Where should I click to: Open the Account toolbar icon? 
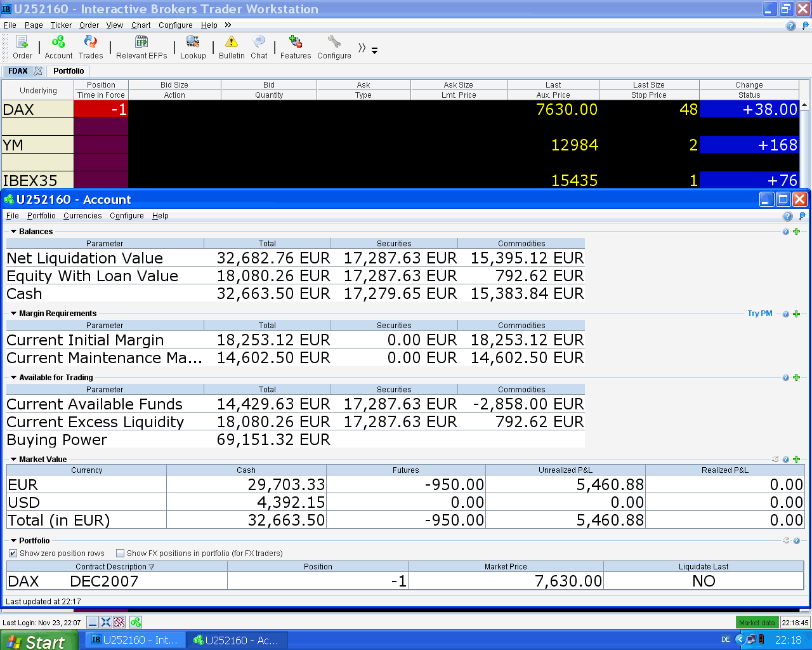coord(58,43)
